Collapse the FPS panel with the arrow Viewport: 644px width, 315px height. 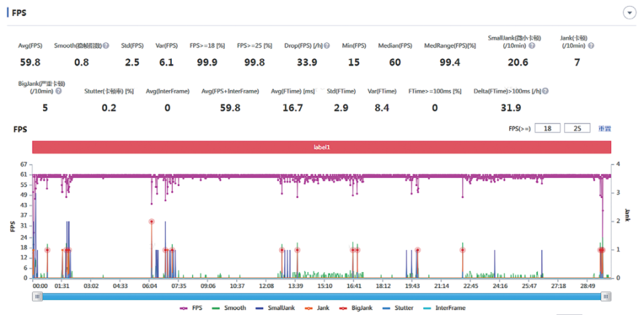point(629,13)
